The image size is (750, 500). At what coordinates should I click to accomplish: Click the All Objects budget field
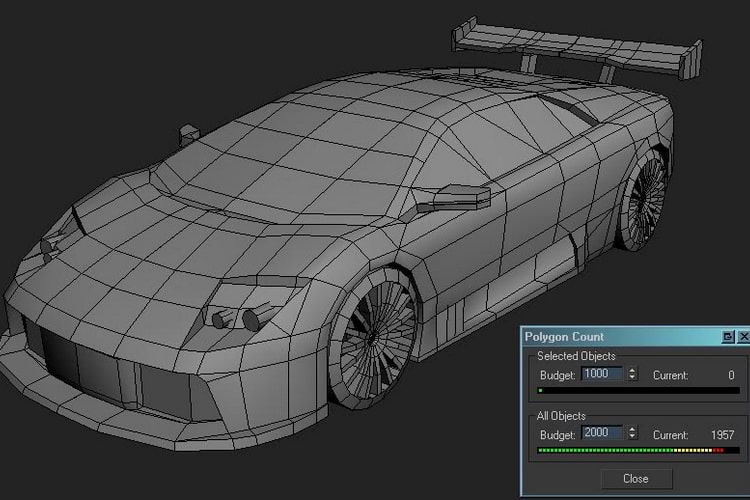point(601,433)
